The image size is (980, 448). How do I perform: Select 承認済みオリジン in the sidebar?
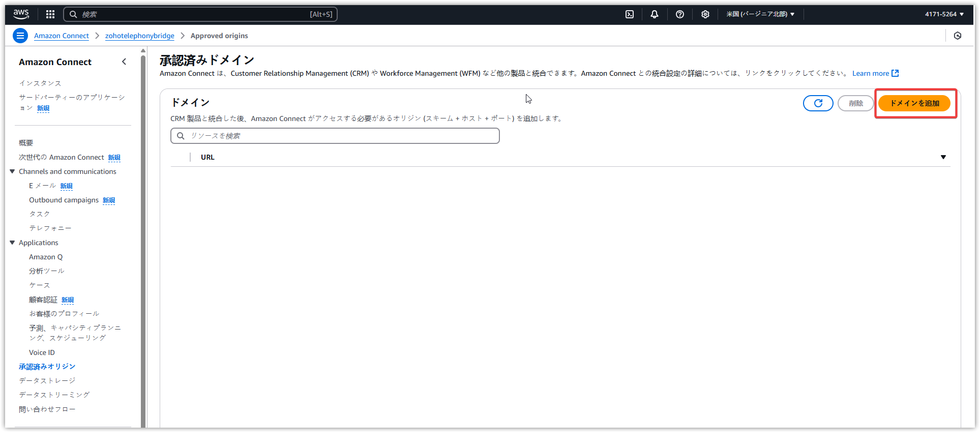[x=47, y=367]
